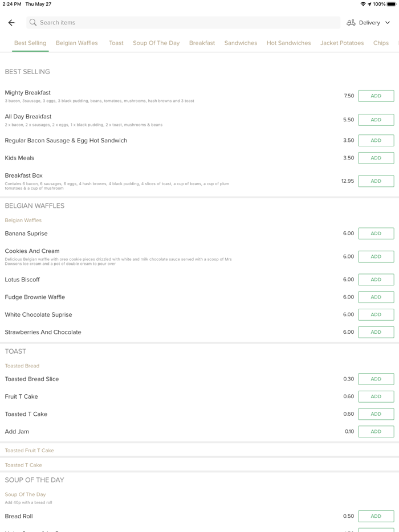This screenshot has height=532, width=399.
Task: Go to the Hot Sandwiches tab
Action: 288,43
